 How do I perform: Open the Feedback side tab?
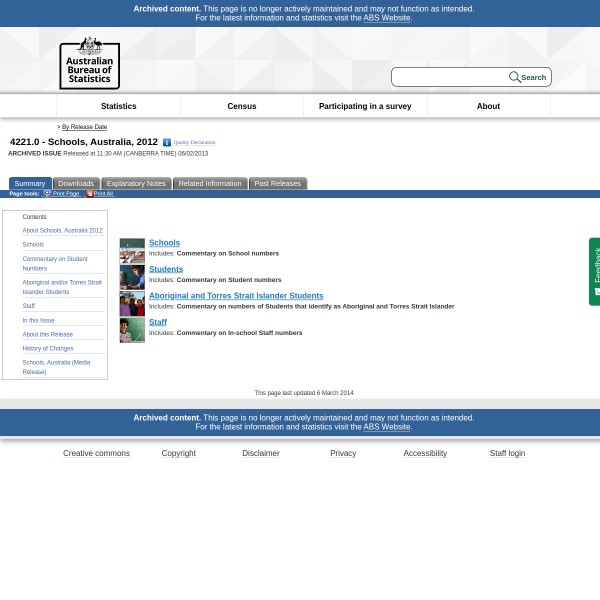tap(595, 270)
